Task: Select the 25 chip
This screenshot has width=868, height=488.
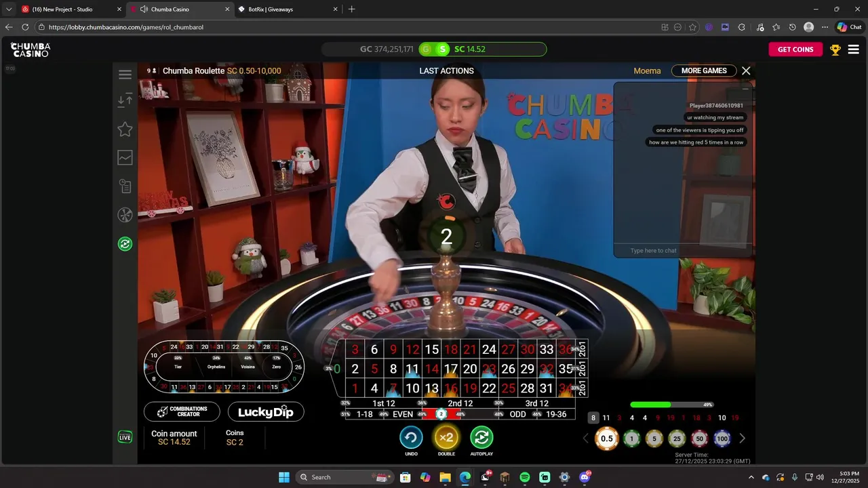Action: (x=677, y=439)
